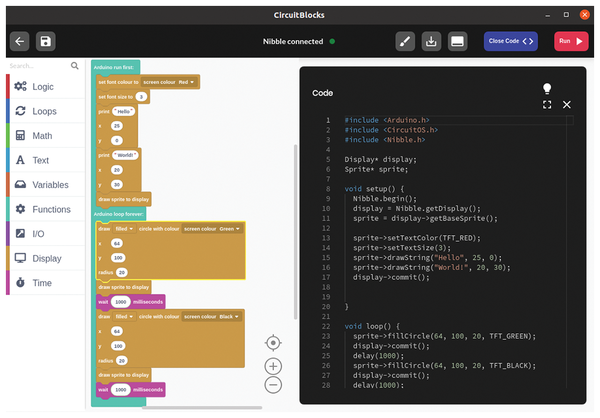Screen dimensions: 600x418
Task: Click the search magnifier icon
Action: click(75, 66)
